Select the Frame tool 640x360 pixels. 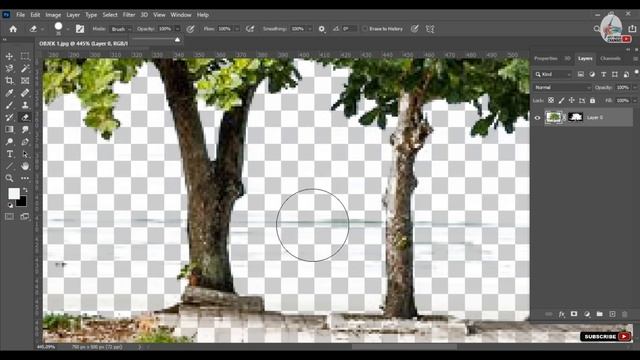pos(25,81)
